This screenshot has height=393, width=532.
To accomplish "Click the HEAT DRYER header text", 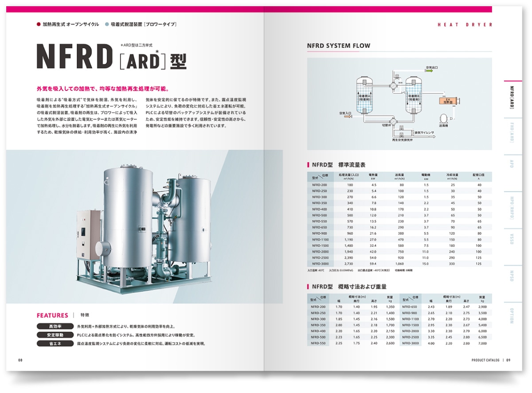I will [465, 25].
